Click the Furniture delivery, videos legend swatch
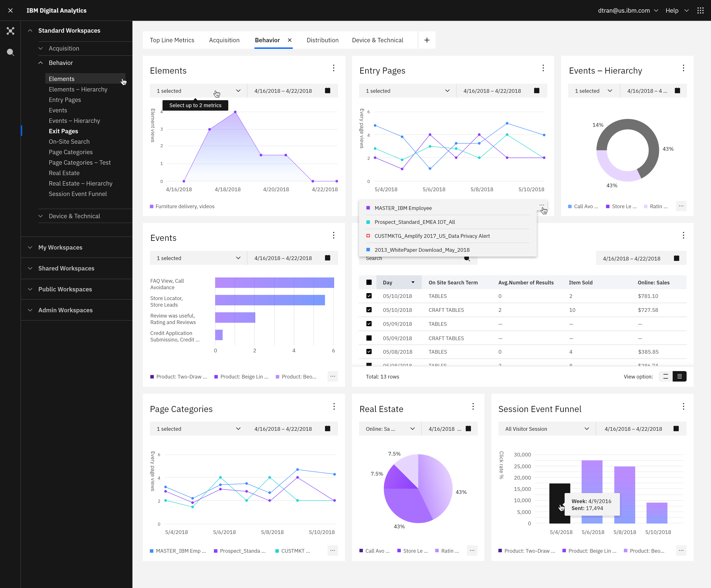The width and height of the screenshot is (711, 588). tap(152, 206)
